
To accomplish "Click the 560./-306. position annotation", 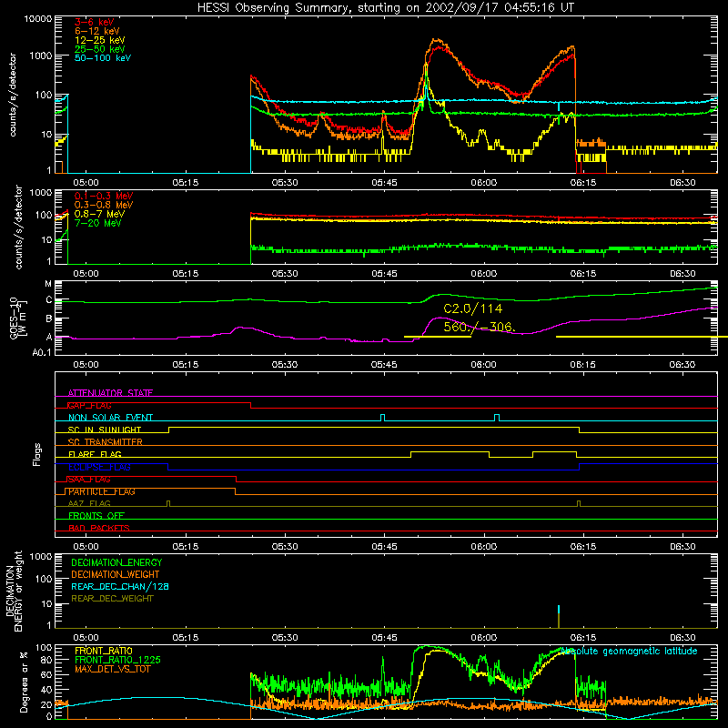I will click(480, 327).
